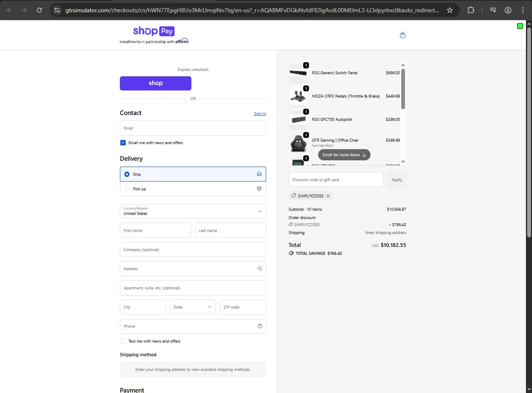Click the Ship delivery truck icon

(x=259, y=174)
